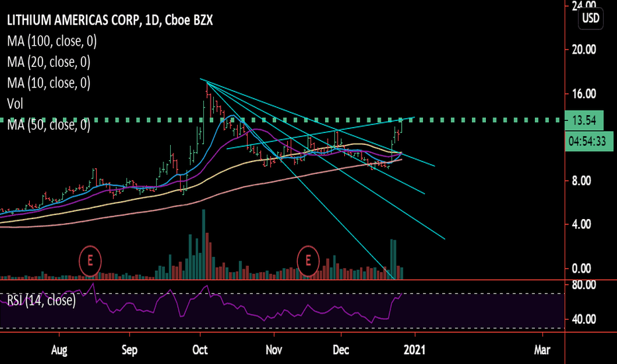
Task: Select the MA (20, close, 0) indicator label
Action: (x=49, y=62)
